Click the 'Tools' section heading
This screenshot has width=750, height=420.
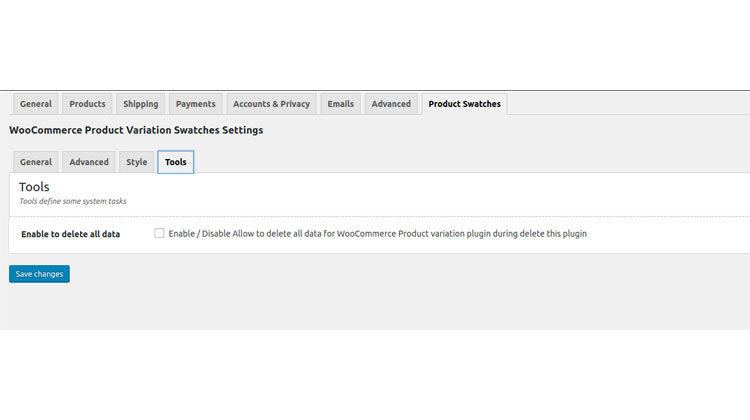click(34, 187)
